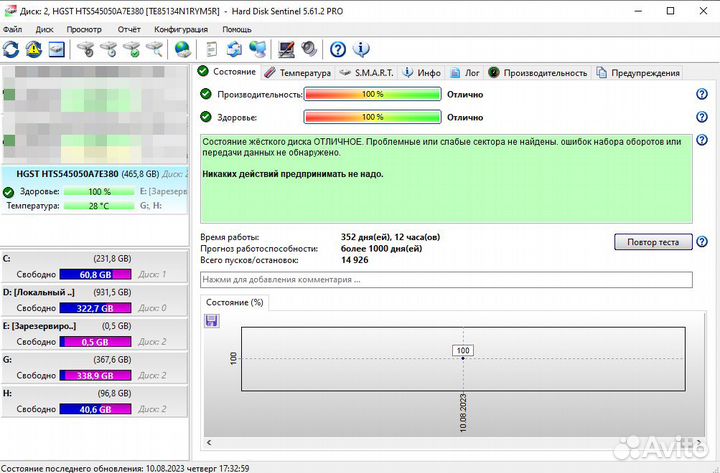Save the chart with the floppy icon
Image resolution: width=720 pixels, height=473 pixels.
coord(212,321)
